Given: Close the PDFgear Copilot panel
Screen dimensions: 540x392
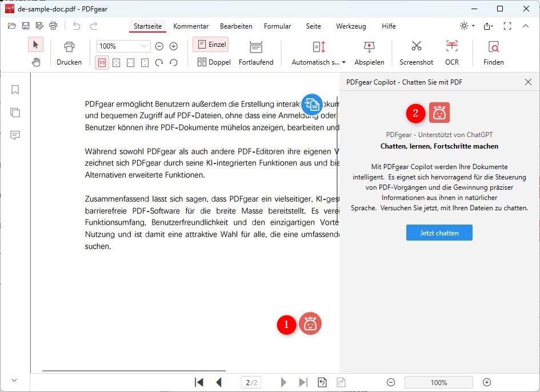Looking at the screenshot, I should pyautogui.click(x=528, y=82).
